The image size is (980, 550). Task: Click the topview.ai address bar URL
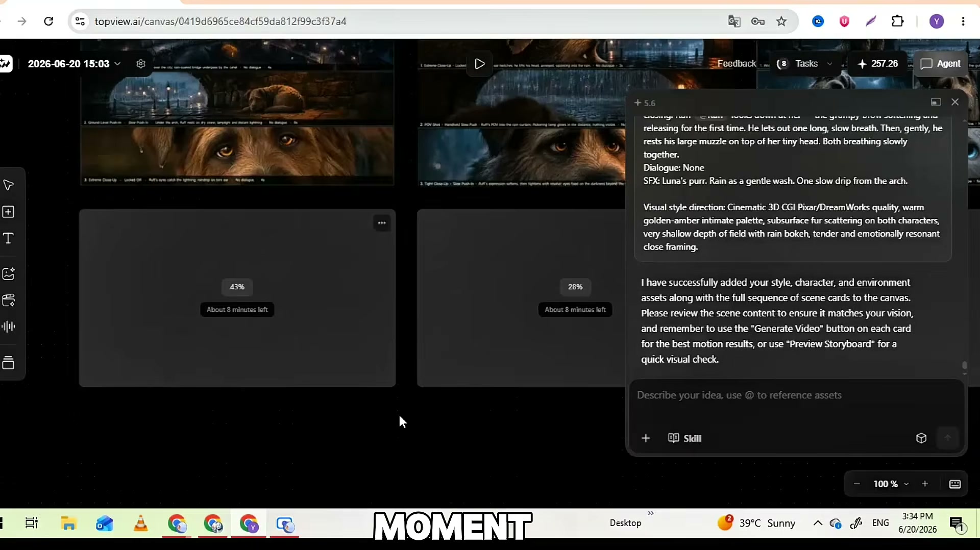[220, 21]
